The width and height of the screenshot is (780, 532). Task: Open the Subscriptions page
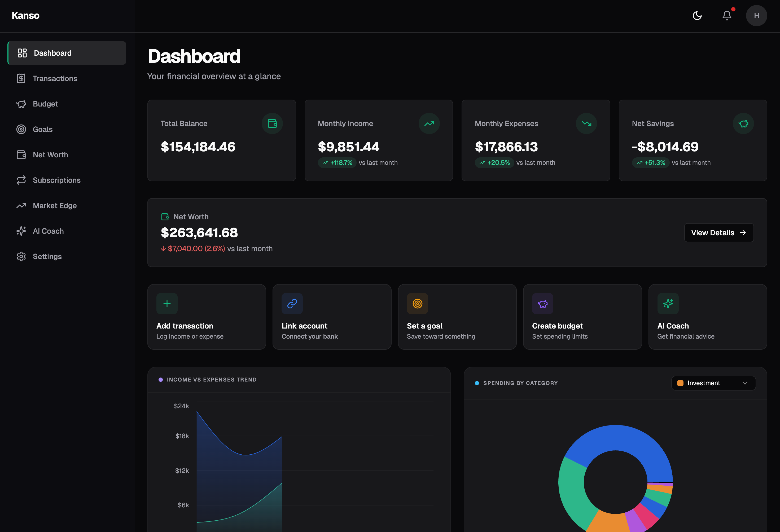point(56,180)
